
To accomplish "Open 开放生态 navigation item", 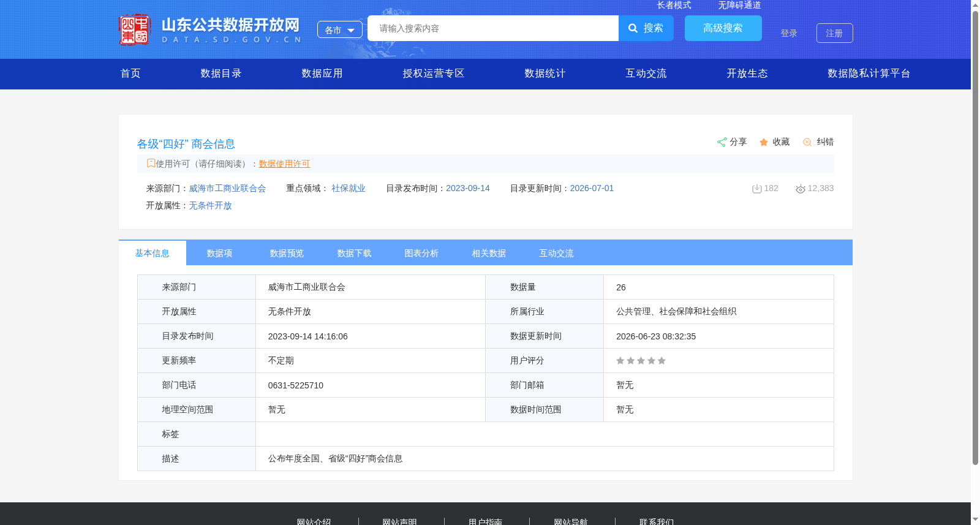I will [747, 74].
